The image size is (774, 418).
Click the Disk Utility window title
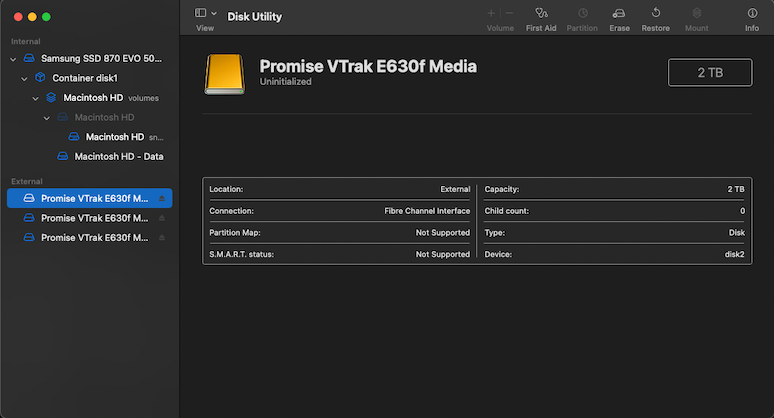click(254, 16)
